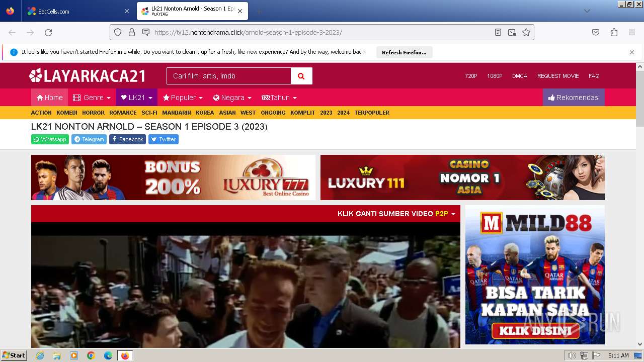Select the KOMEDI category
Image resolution: width=644 pixels, height=362 pixels.
point(67,113)
